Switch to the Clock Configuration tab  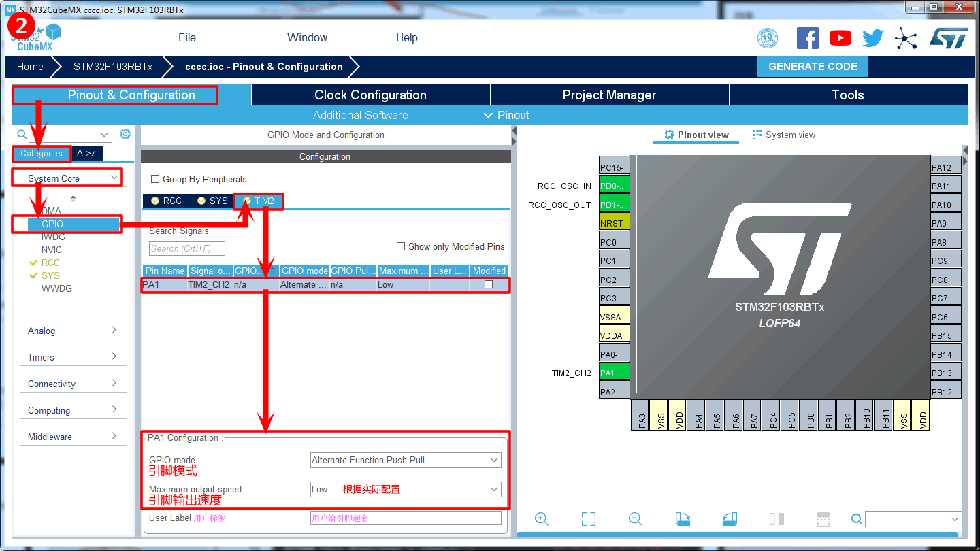click(370, 95)
